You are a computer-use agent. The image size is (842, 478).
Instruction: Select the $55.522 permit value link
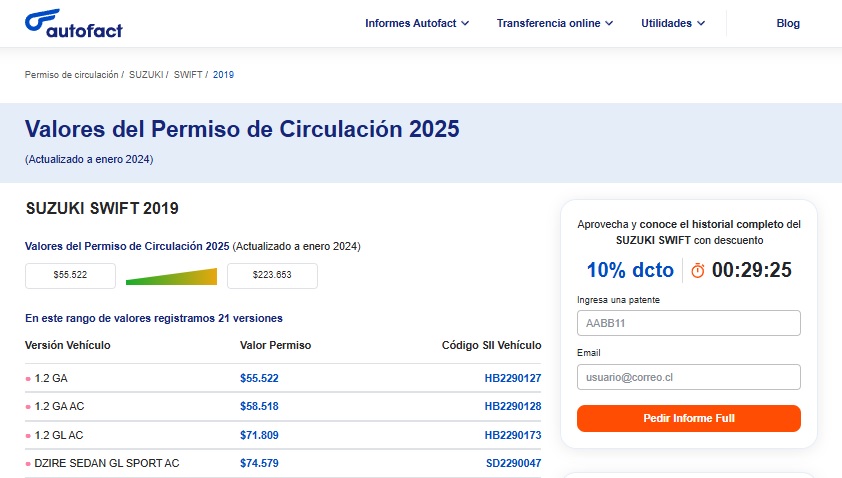pyautogui.click(x=259, y=378)
